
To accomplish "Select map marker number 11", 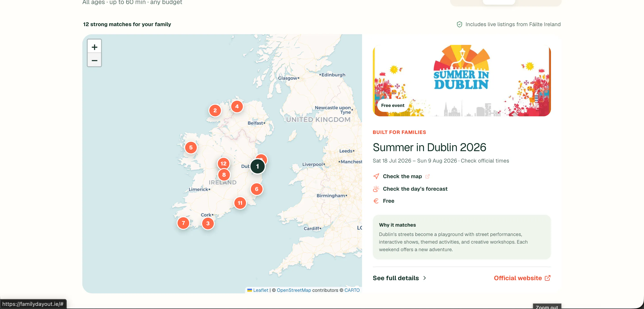I will (240, 203).
